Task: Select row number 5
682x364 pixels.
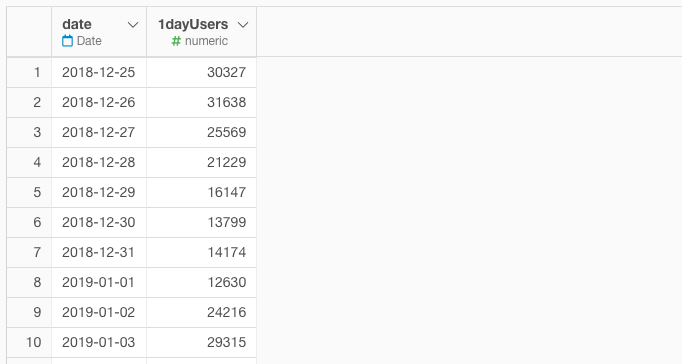Action: [x=30, y=192]
